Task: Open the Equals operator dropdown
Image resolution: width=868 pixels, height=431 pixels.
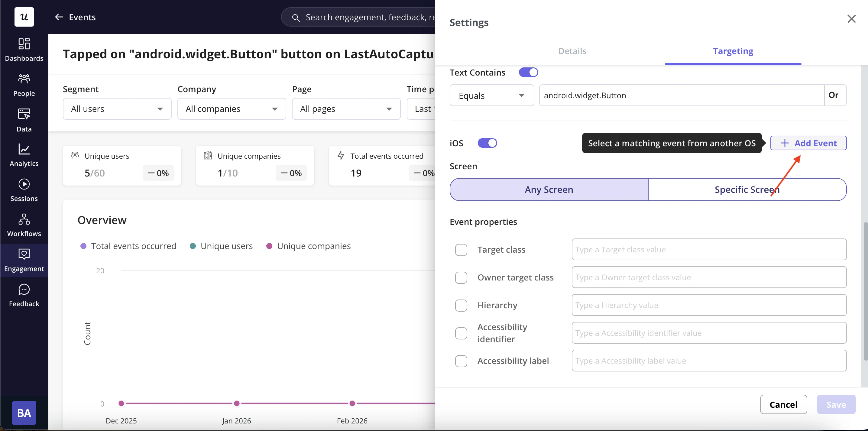Action: pos(492,96)
